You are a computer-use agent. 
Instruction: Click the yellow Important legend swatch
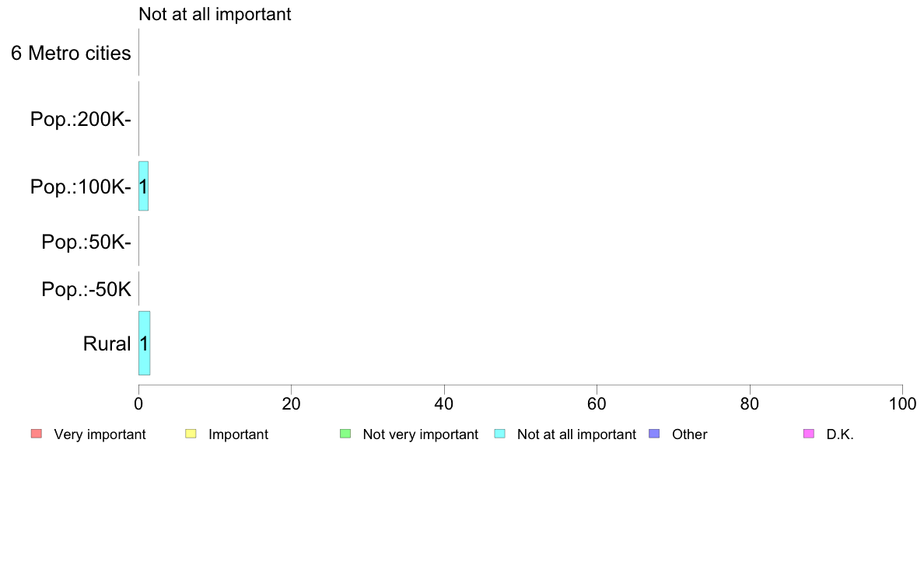191,434
